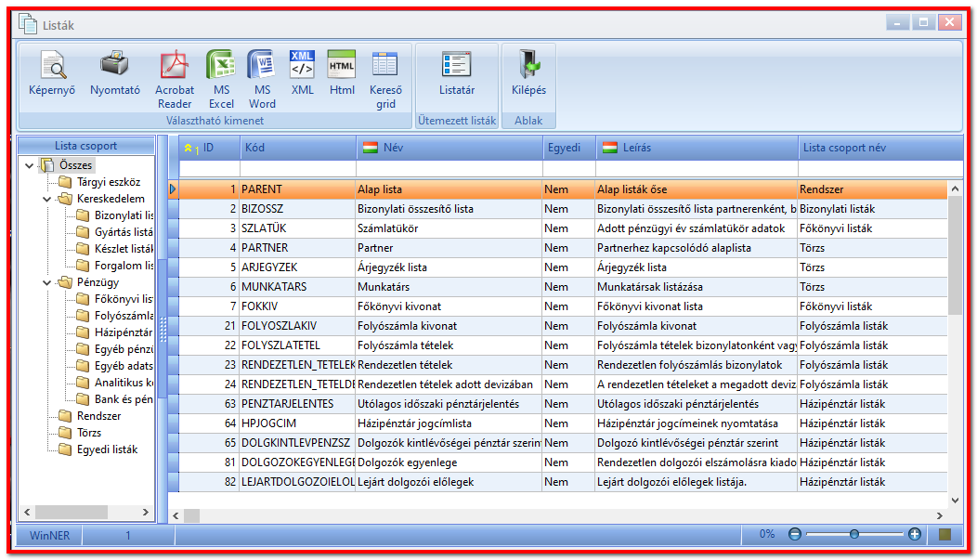Collapse the Összes tree root
Viewport: 977px width, 560px height.
pos(29,165)
